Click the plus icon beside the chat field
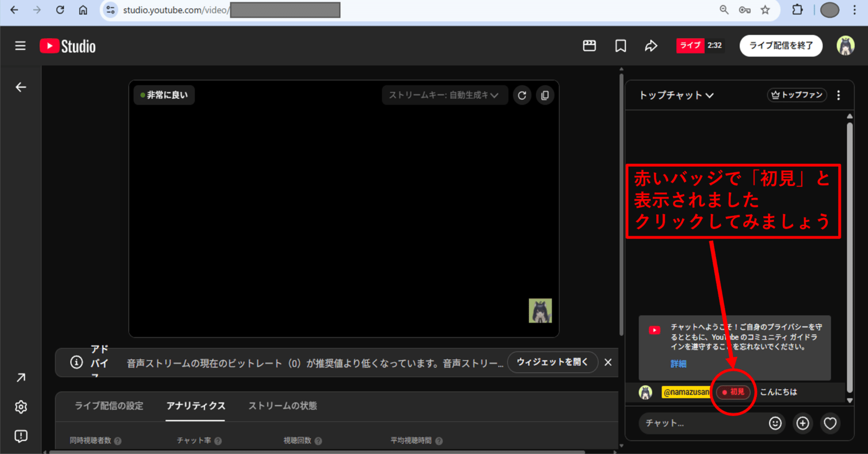Image resolution: width=868 pixels, height=454 pixels. point(803,423)
